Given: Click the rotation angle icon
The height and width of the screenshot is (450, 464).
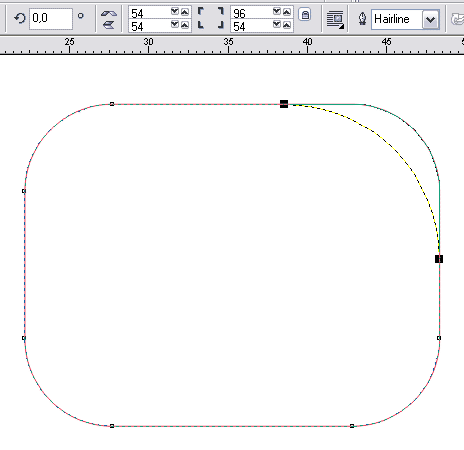Looking at the screenshot, I should tap(20, 18).
